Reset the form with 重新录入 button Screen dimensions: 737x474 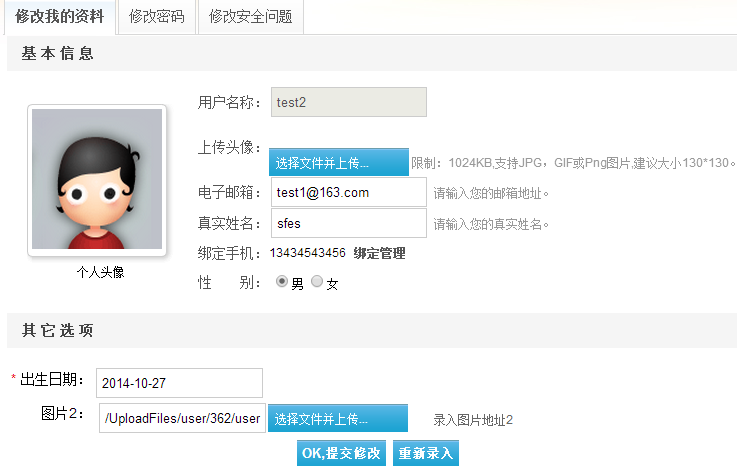point(426,453)
